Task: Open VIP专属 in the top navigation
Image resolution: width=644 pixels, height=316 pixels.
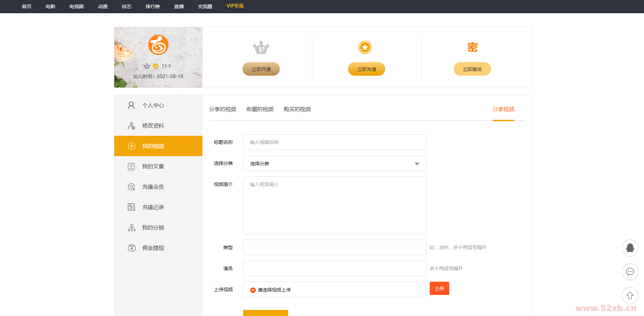Action: pyautogui.click(x=235, y=6)
